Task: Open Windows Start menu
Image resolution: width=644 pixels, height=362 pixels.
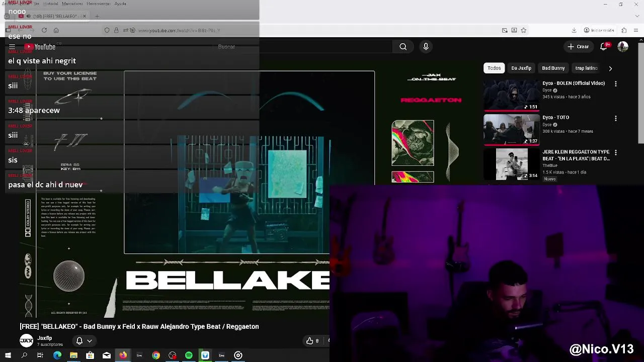Action: click(x=8, y=355)
